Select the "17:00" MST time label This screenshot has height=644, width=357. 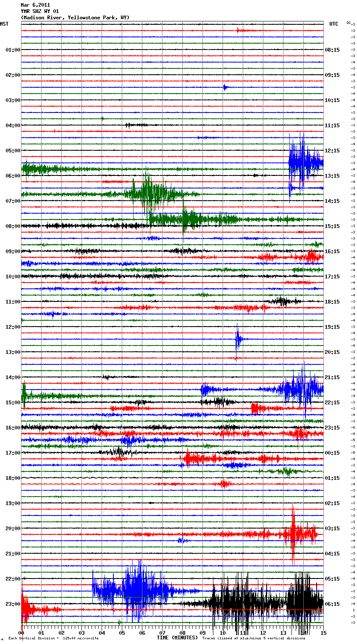[x=13, y=453]
